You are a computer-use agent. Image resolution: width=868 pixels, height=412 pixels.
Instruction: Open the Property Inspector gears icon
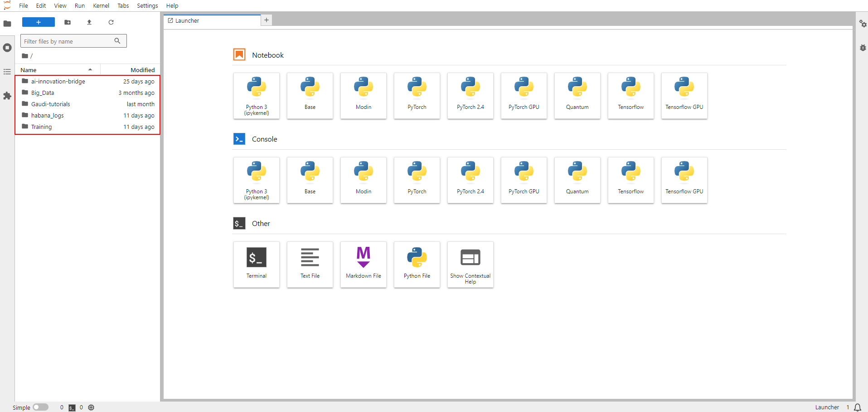tap(863, 24)
